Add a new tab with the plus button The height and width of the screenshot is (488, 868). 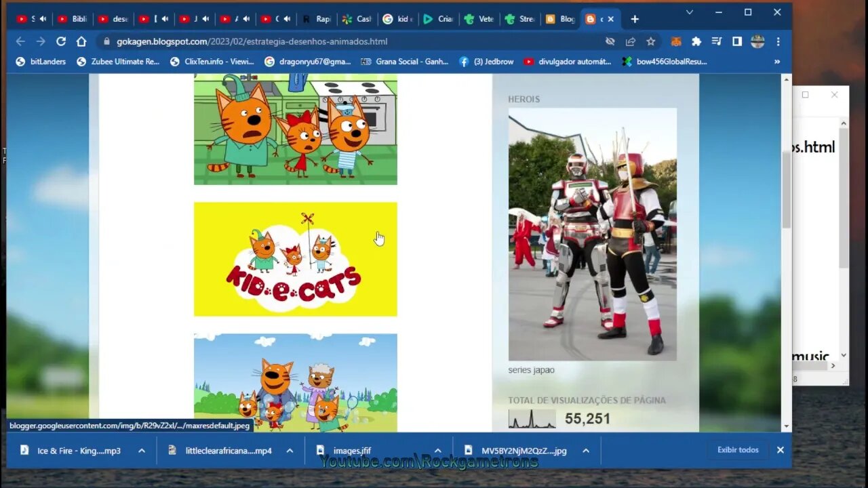635,19
